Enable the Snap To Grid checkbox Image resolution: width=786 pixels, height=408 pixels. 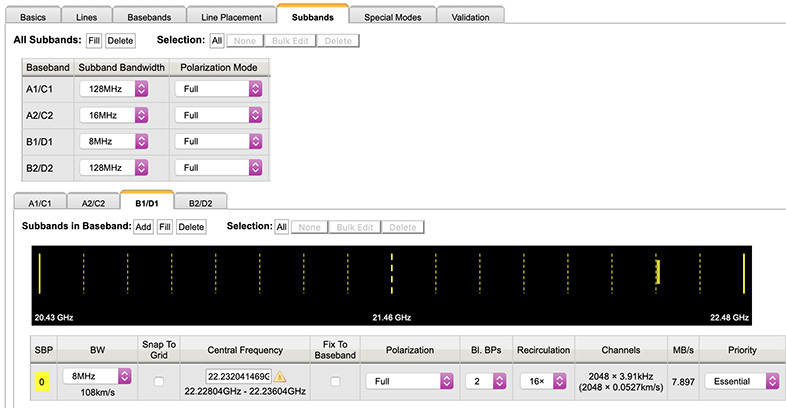tap(161, 381)
